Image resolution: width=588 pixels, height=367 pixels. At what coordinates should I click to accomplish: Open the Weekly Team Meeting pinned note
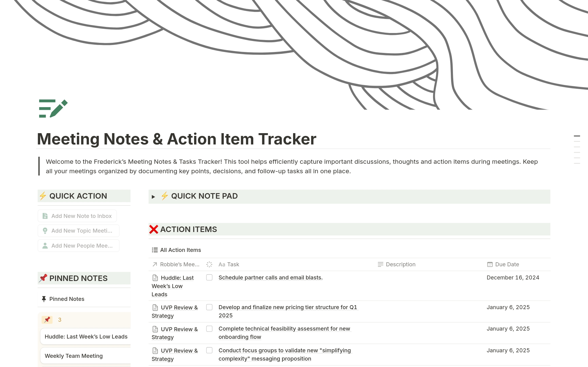74,356
